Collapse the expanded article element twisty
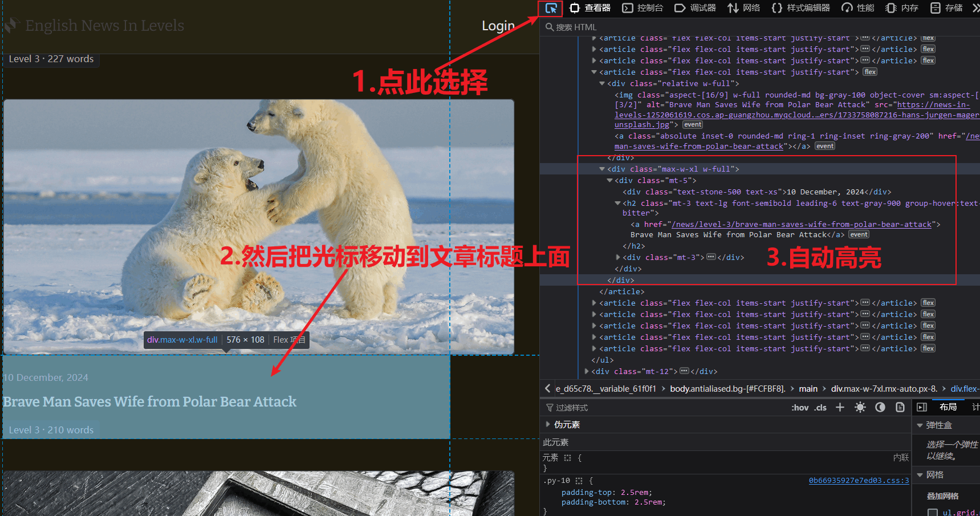The image size is (980, 516). [594, 72]
